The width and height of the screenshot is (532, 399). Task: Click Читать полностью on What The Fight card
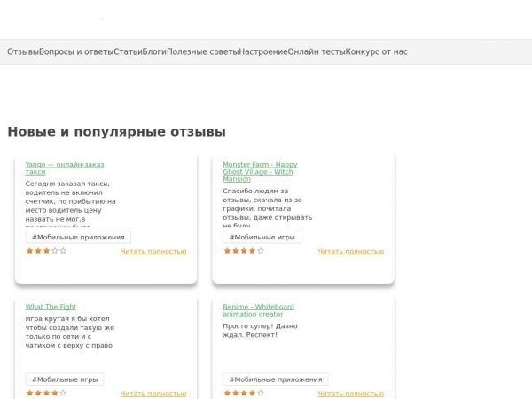click(153, 394)
